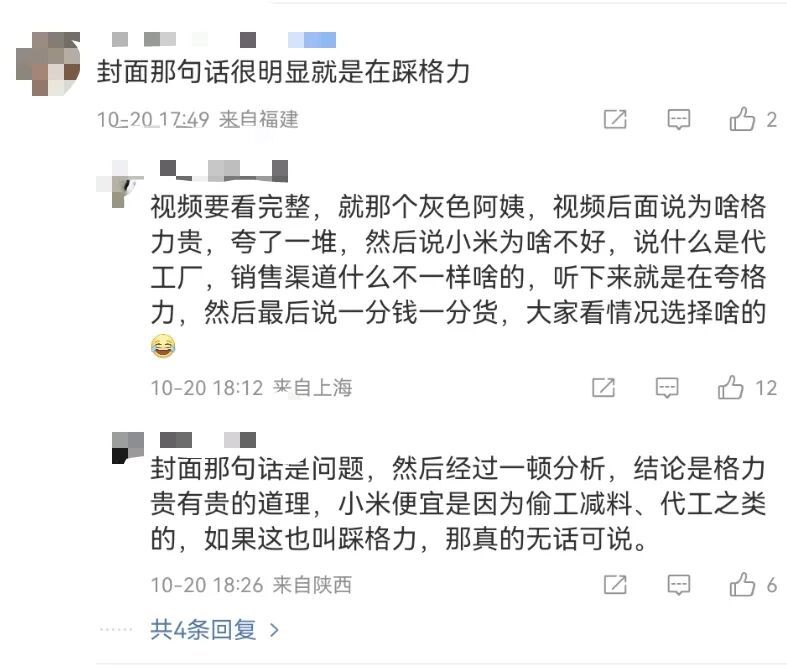Share the top comment about 踩格力
Viewport: 787px width, 670px height.
click(615, 120)
